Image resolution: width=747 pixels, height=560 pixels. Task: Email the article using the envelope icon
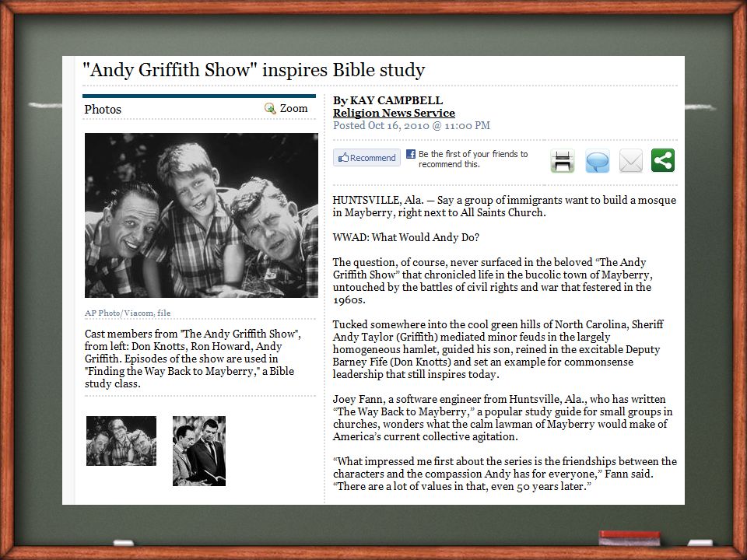coord(631,161)
